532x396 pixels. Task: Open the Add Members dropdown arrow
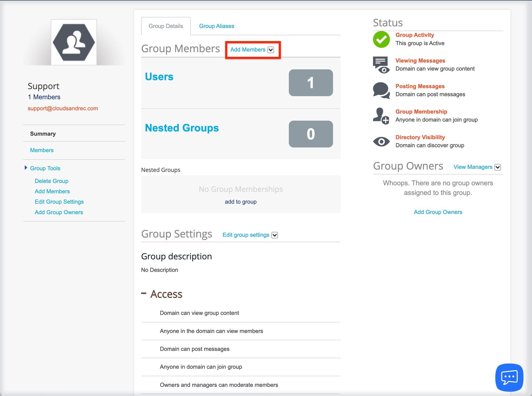271,50
